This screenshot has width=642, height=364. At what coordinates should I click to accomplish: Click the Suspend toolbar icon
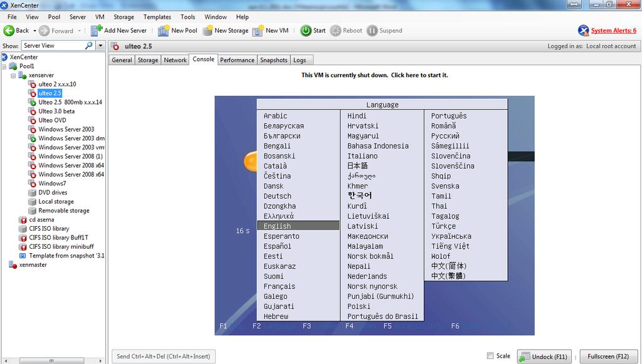click(x=372, y=31)
